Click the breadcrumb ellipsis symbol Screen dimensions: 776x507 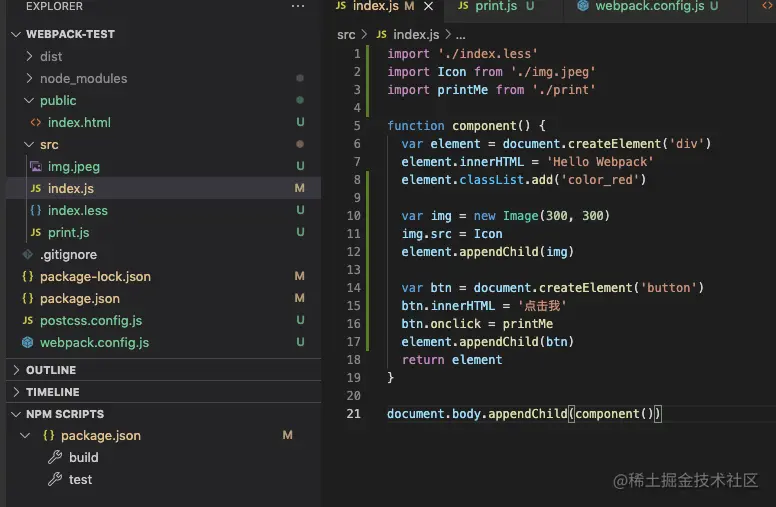click(x=461, y=36)
